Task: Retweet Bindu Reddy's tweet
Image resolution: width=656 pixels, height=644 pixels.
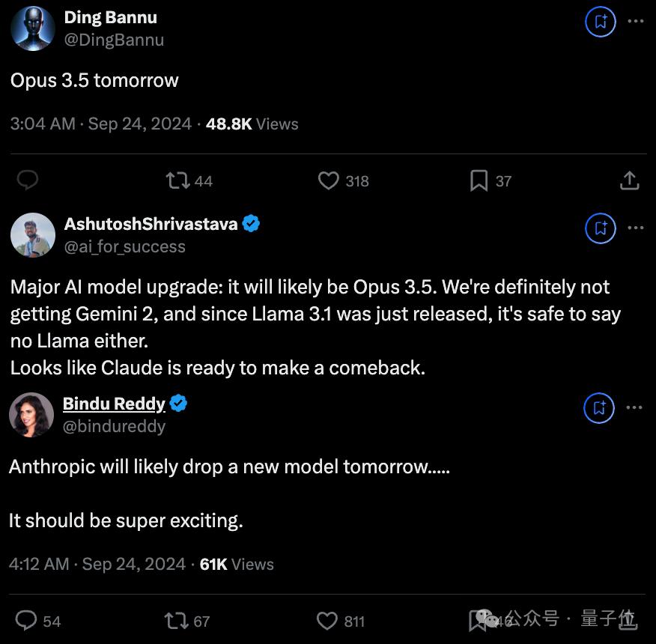Action: [177, 621]
